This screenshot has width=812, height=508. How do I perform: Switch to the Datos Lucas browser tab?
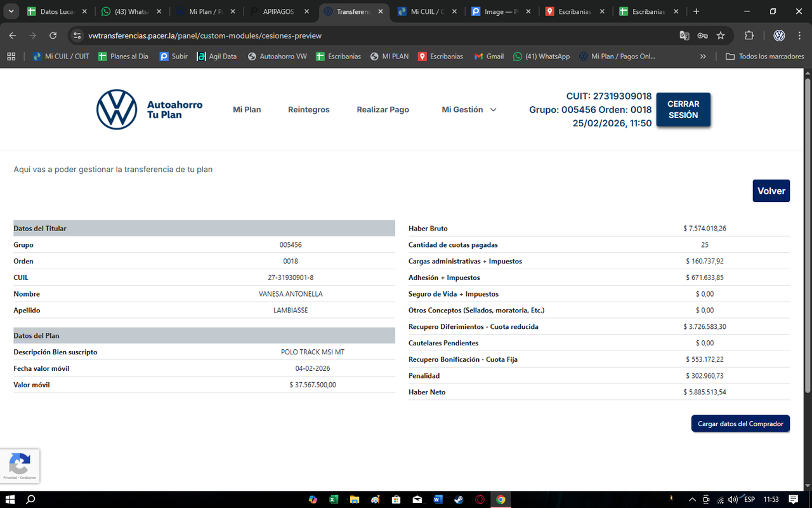pyautogui.click(x=58, y=11)
